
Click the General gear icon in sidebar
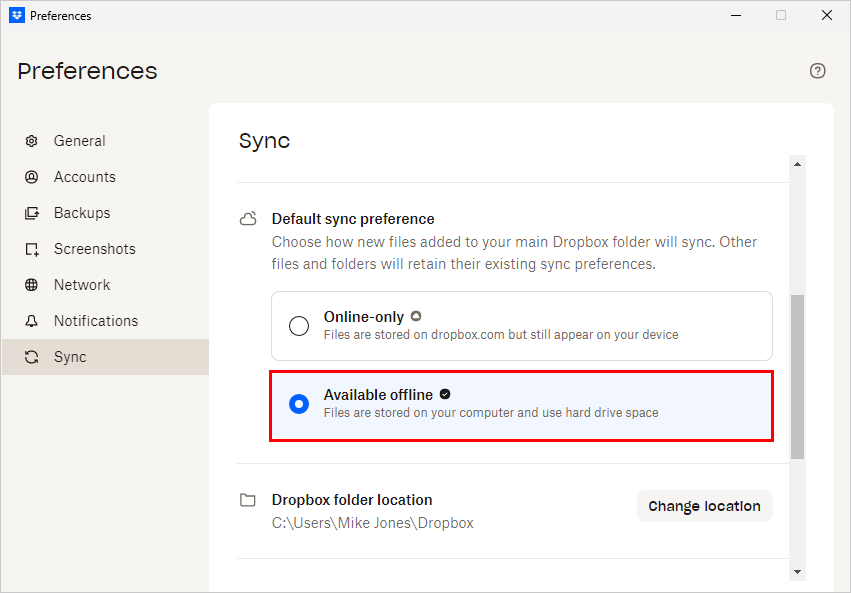click(x=32, y=141)
